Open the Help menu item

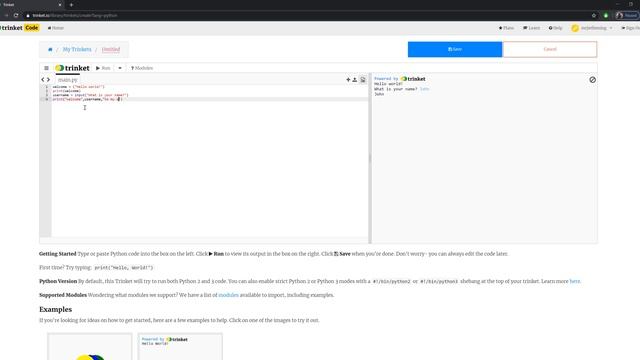coord(556,28)
